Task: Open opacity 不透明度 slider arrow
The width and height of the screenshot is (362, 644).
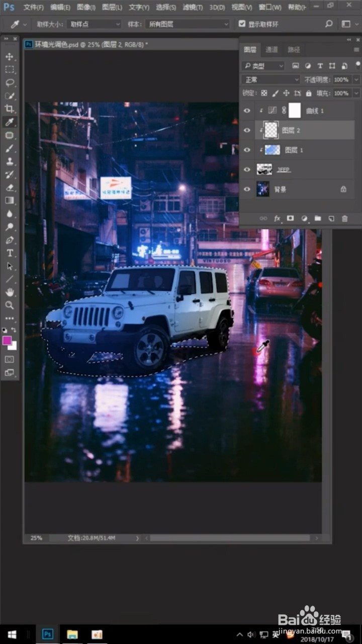Action: tap(356, 79)
